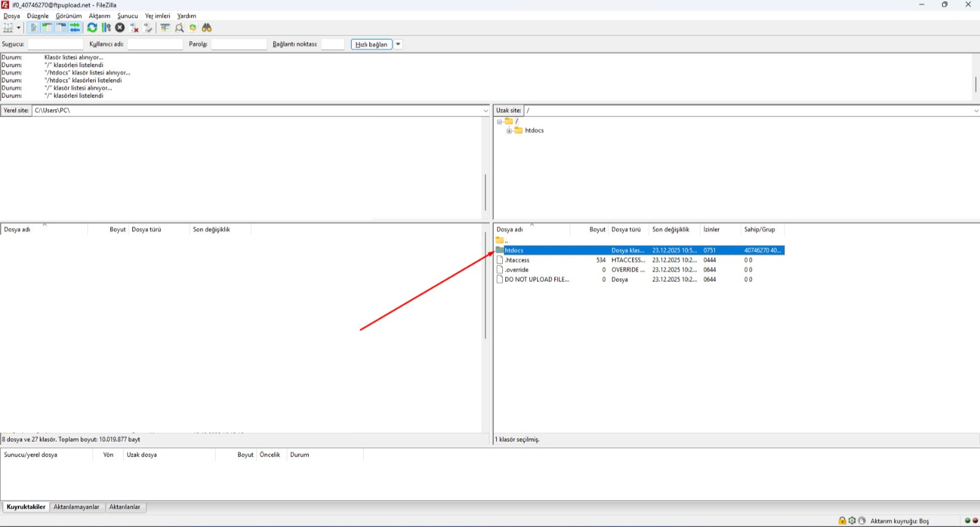Click the disconnect from server icon
Viewport: 980px width, 527px height.
pyautogui.click(x=134, y=28)
